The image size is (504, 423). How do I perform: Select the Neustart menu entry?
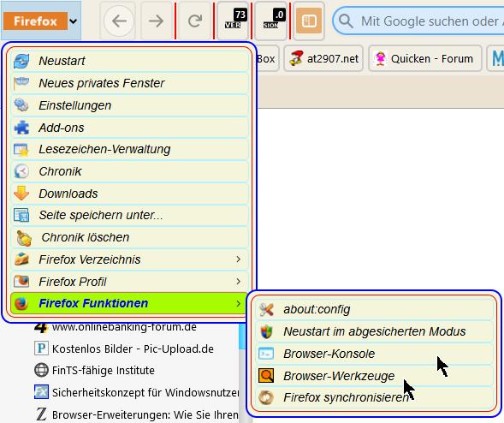coord(130,61)
